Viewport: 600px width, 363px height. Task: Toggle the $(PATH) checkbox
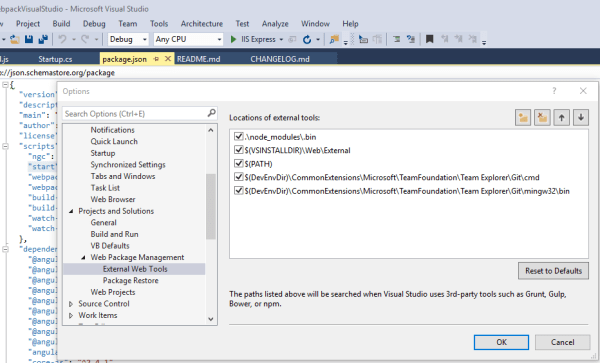point(238,164)
